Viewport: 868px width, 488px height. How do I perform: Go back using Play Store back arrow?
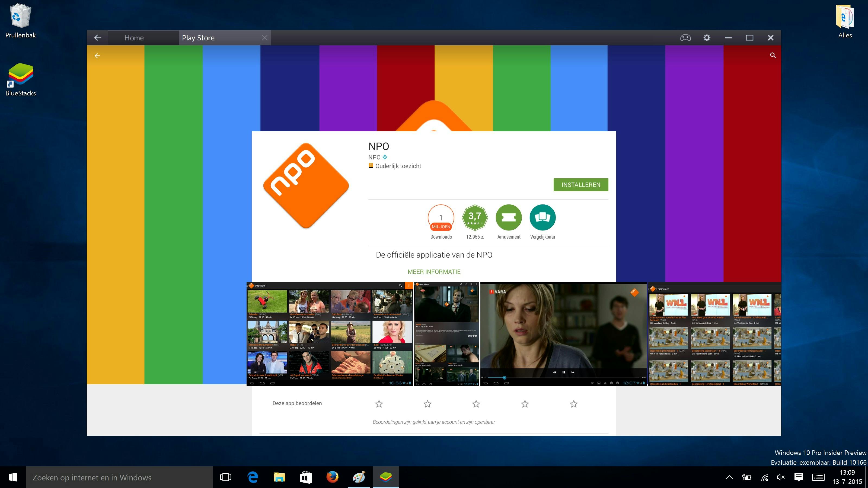tap(97, 56)
